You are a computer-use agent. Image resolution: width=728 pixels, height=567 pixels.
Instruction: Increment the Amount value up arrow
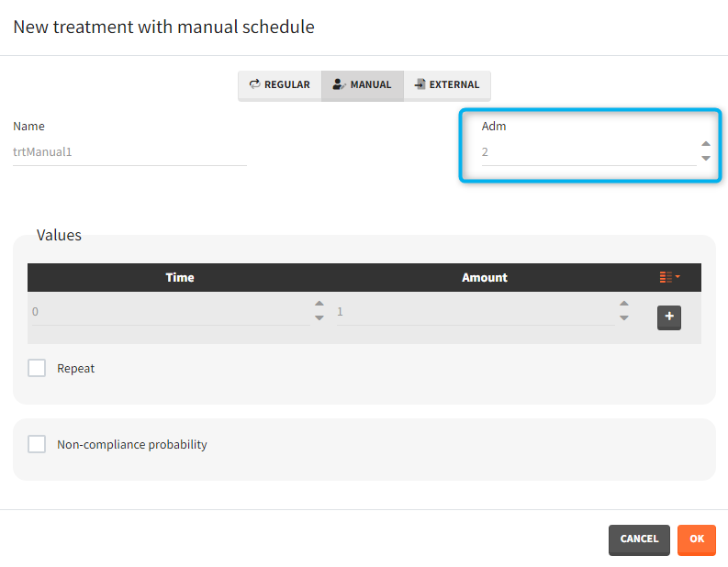coord(623,305)
